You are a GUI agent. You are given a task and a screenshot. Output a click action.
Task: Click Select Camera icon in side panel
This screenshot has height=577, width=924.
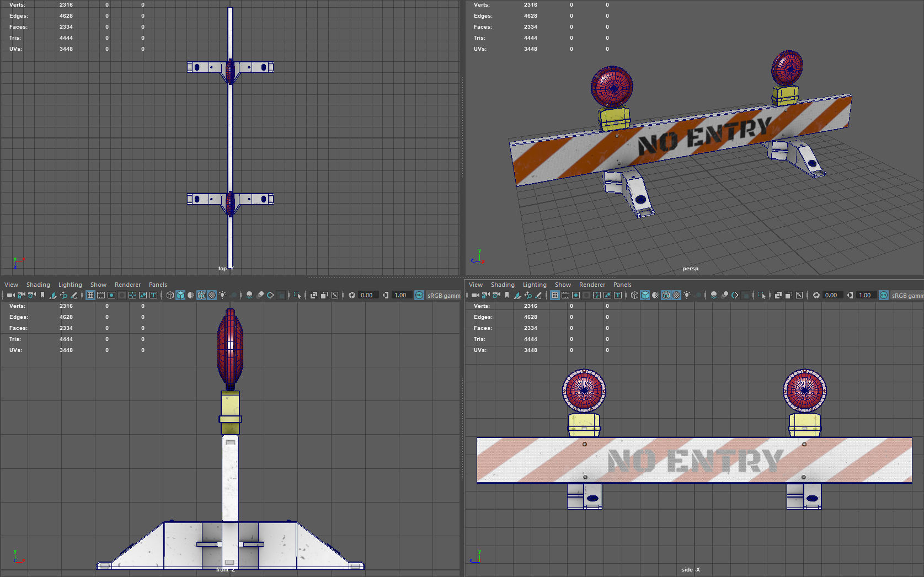pyautogui.click(x=475, y=295)
